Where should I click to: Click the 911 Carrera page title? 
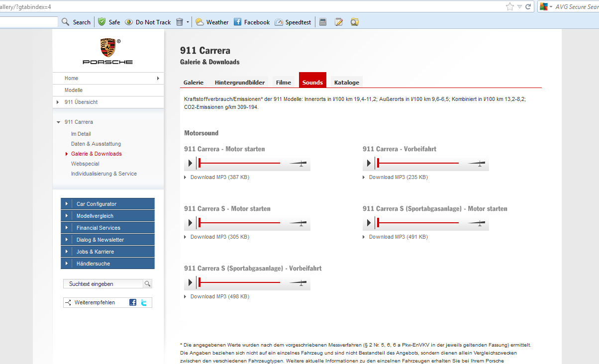(x=205, y=51)
